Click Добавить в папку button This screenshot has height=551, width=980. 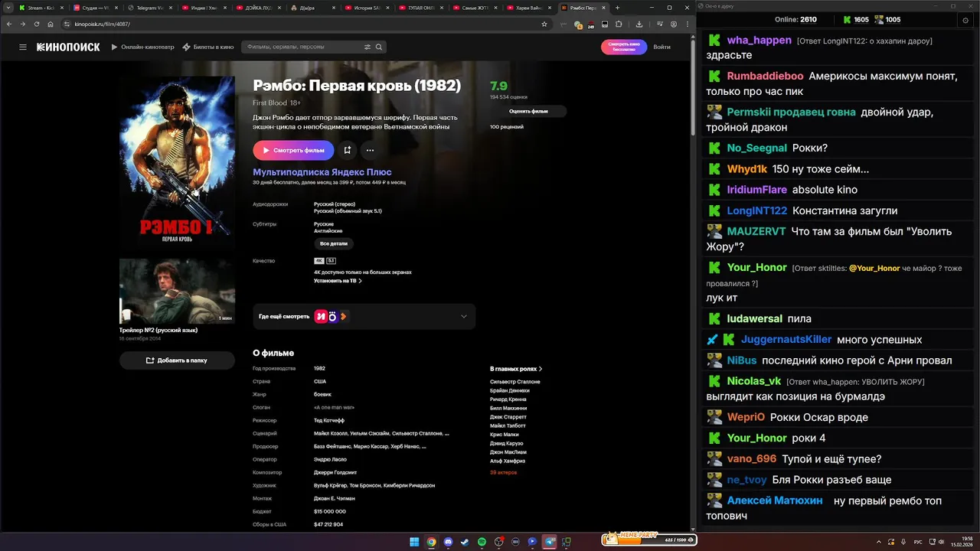[x=177, y=360]
